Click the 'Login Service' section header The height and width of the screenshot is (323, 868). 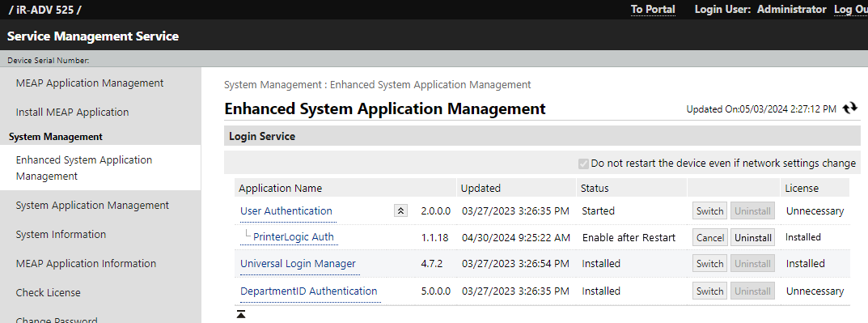(x=262, y=136)
